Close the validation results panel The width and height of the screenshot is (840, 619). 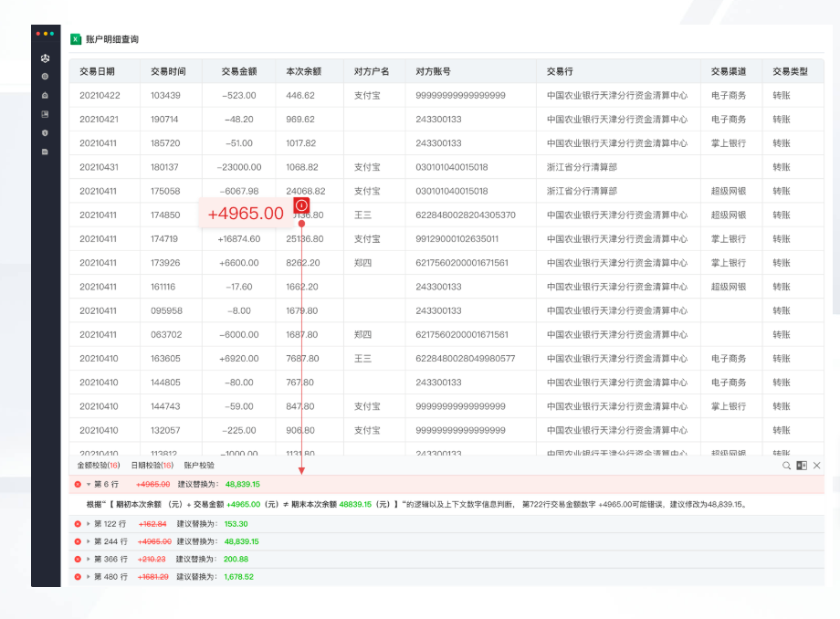(817, 466)
